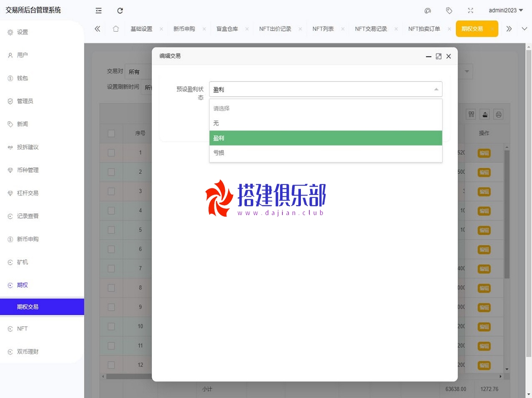Switch to the 基础设置 tab

click(141, 29)
